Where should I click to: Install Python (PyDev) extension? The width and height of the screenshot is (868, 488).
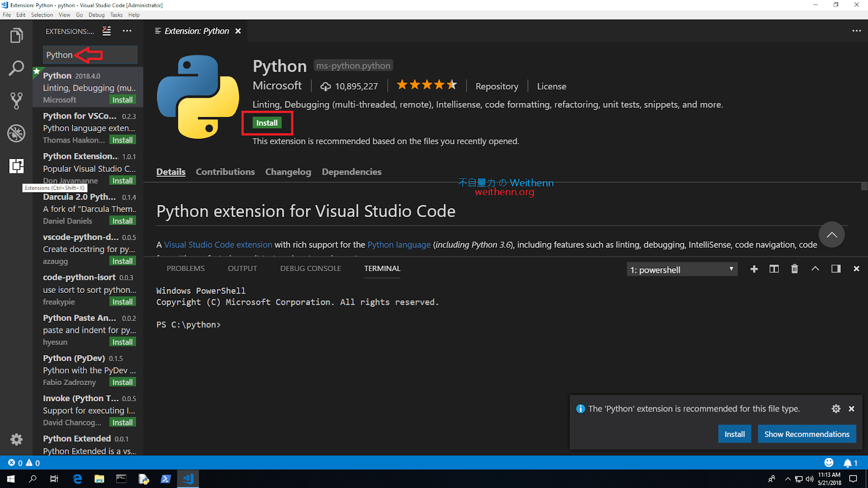123,382
